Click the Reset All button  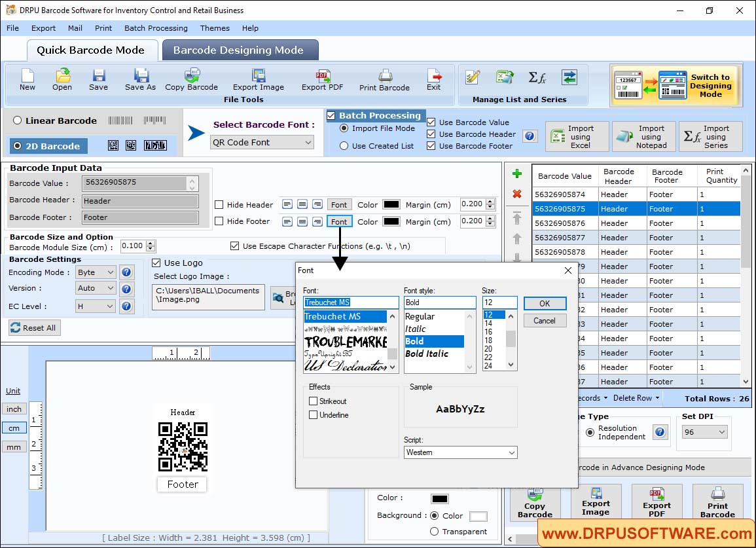(x=34, y=328)
